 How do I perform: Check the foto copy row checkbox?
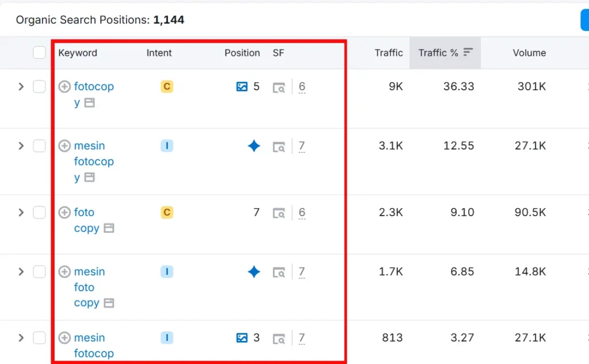click(39, 212)
